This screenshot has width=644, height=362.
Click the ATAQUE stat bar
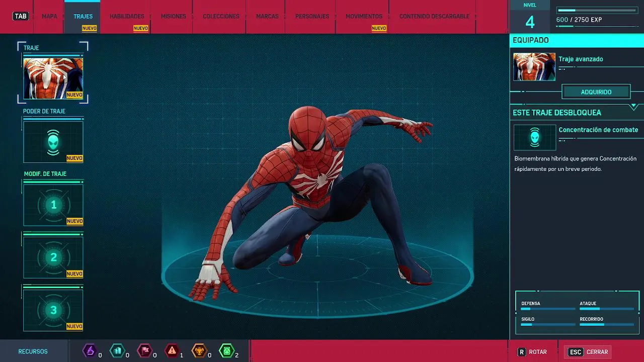(x=607, y=309)
